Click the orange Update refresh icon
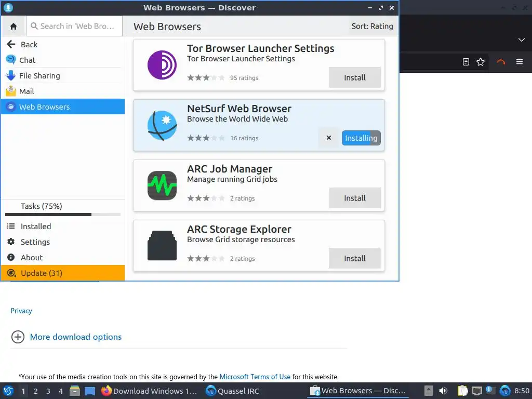This screenshot has width=532, height=399. [11, 273]
